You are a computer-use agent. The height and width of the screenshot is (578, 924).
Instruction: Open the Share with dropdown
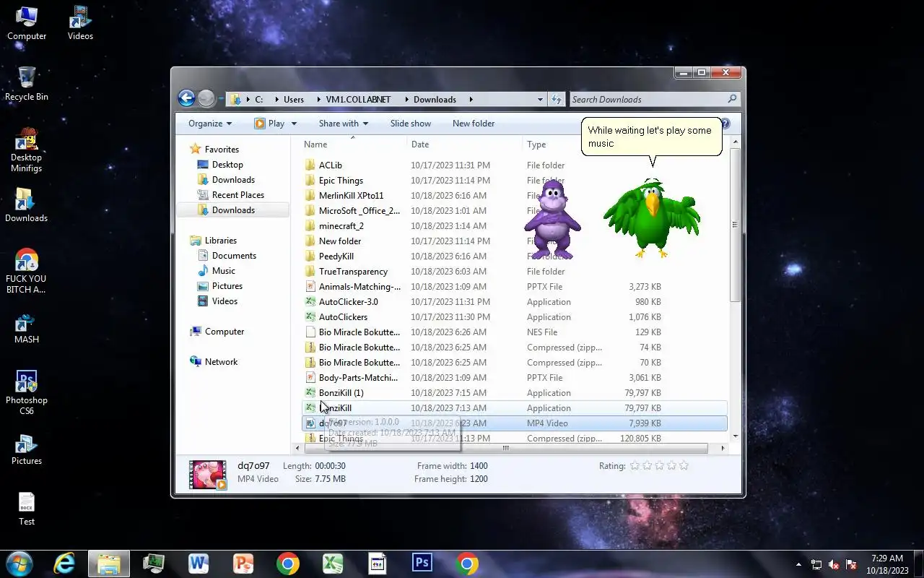point(344,124)
